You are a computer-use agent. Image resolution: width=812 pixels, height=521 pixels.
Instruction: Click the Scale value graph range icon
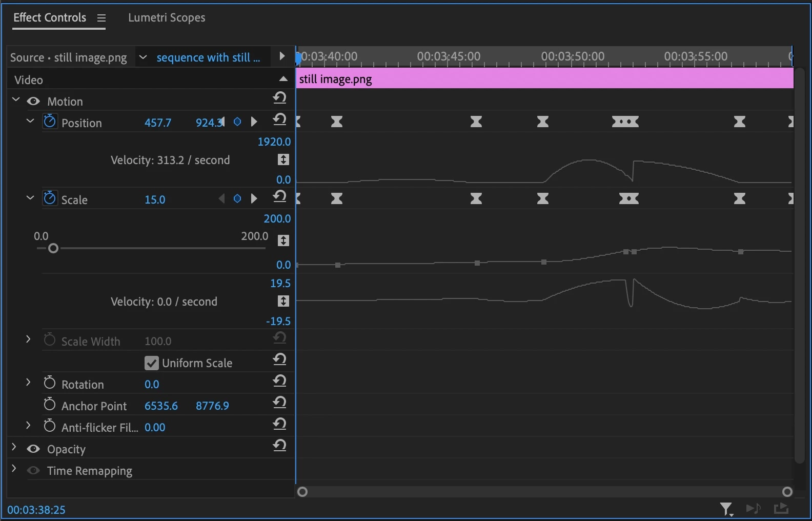coord(283,241)
